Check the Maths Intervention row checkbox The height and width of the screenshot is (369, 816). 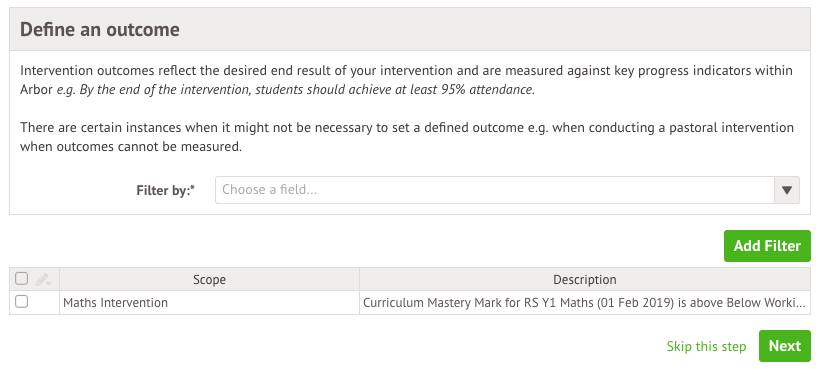[x=21, y=301]
